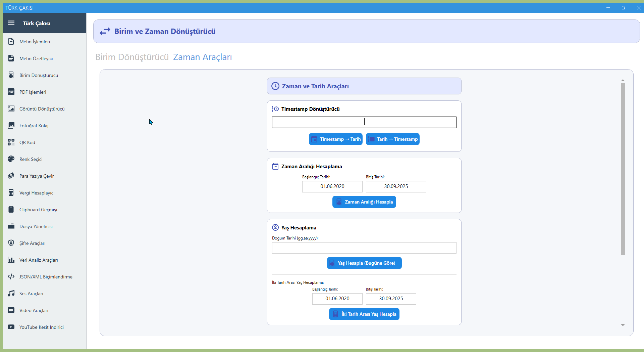Viewport: 644px width, 352px height.
Task: Click Zaman Aralığı Hesapla button
Action: click(x=364, y=202)
